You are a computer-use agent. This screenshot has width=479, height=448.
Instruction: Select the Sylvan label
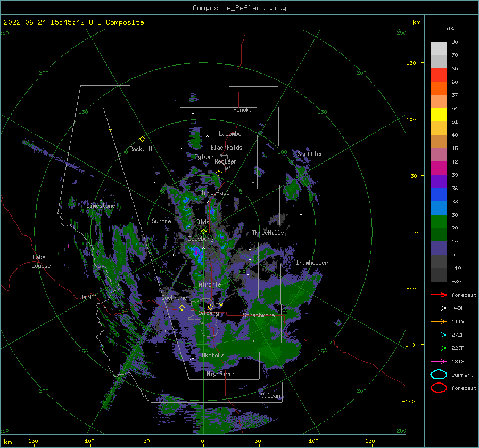[204, 157]
